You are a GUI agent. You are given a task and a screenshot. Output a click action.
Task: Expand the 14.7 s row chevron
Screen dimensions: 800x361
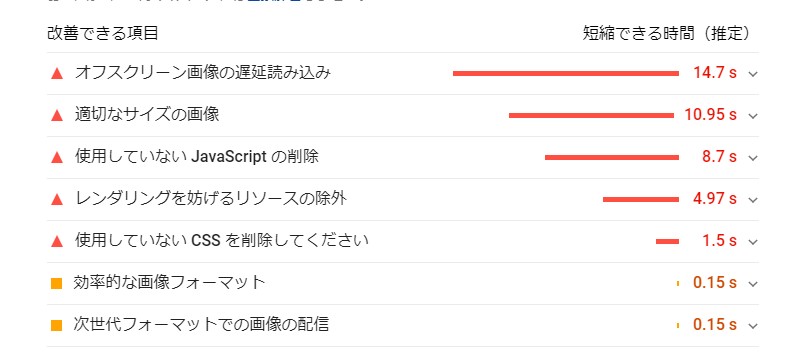point(753,74)
